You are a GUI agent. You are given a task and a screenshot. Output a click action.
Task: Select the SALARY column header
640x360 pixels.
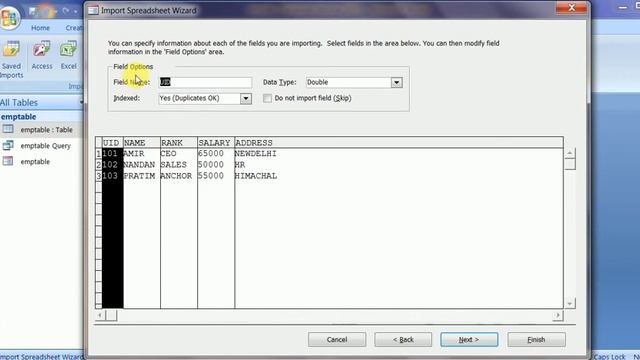click(x=216, y=143)
